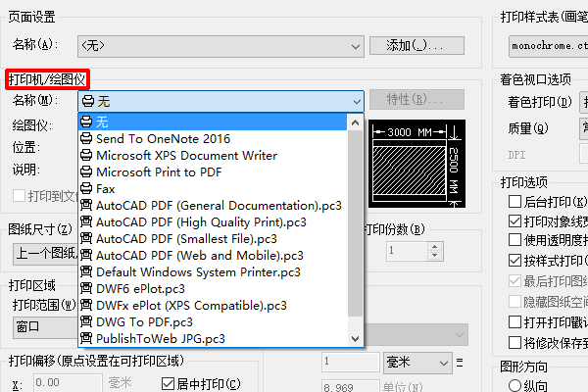Click plotter icon beside DWFx ePlot entry
This screenshot has width=588, height=392.
click(86, 305)
